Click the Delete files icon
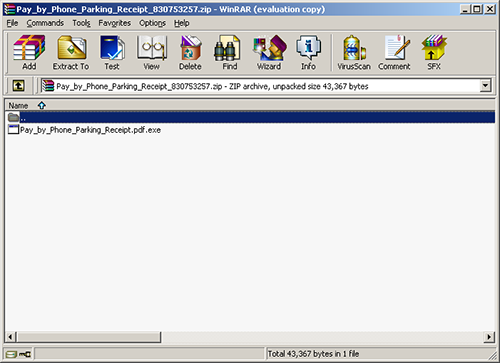The width and height of the screenshot is (500, 363). click(190, 53)
